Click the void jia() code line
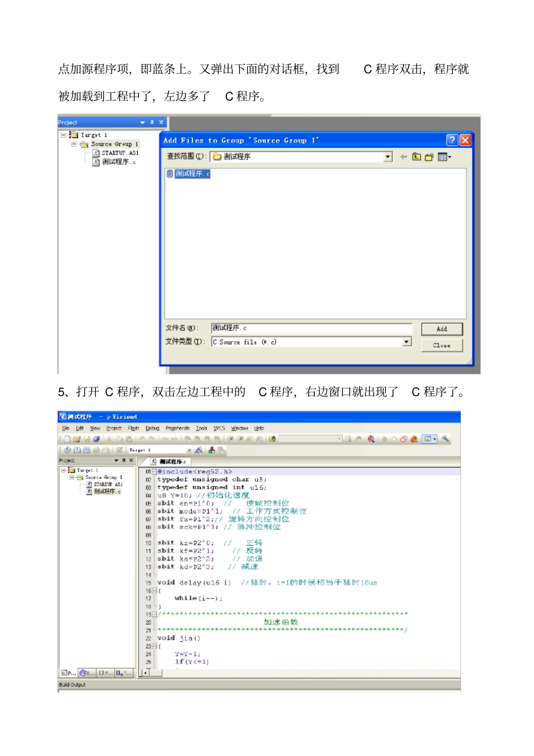The width and height of the screenshot is (534, 756). point(179,638)
